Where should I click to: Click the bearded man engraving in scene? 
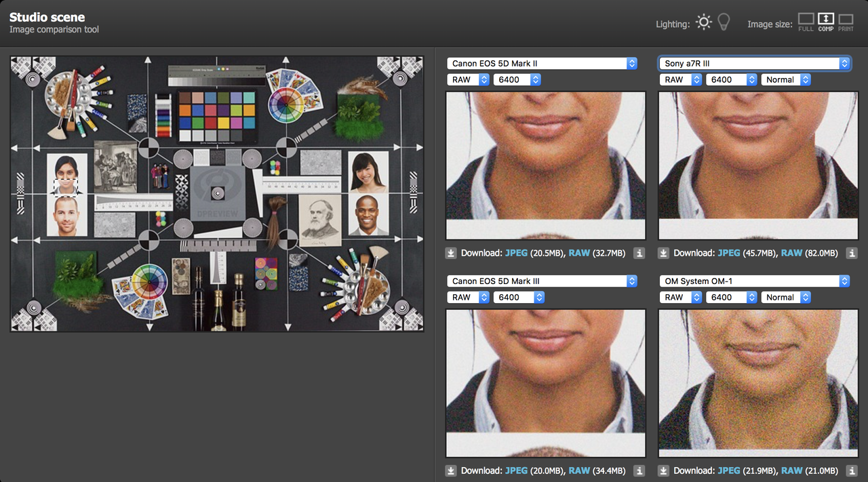[320, 219]
